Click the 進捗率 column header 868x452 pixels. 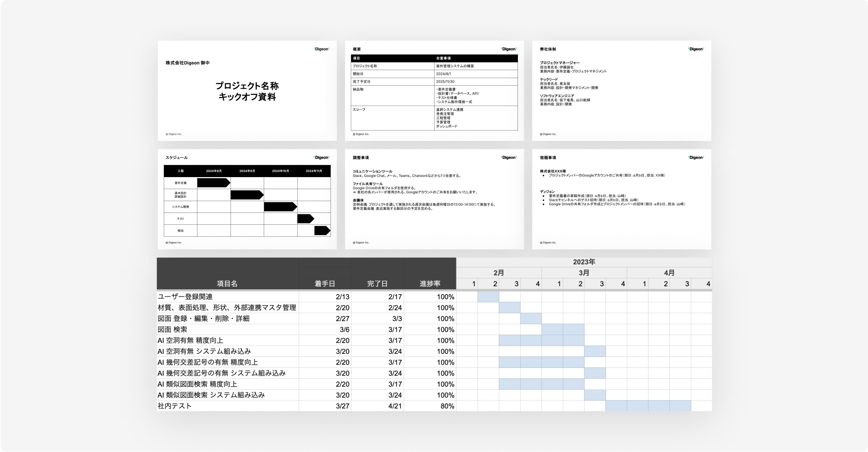430,283
